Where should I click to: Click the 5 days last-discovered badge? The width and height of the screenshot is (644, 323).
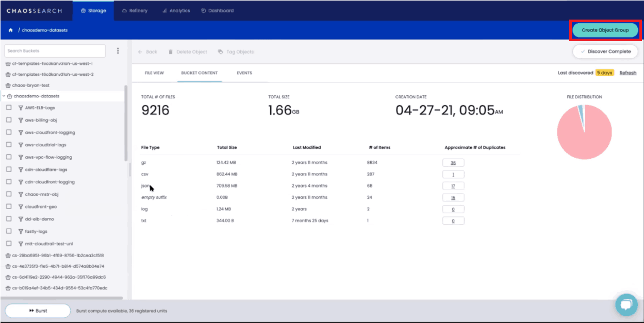605,73
